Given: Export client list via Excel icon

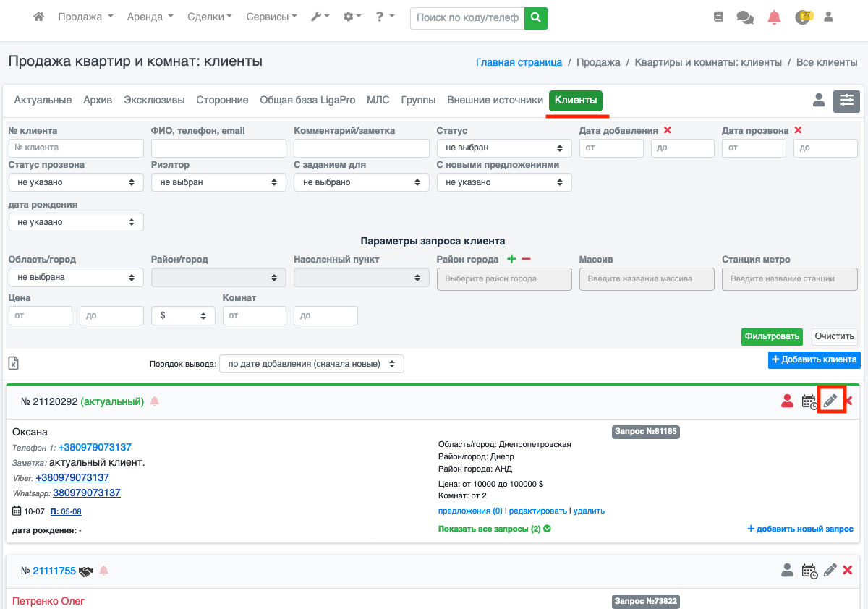Looking at the screenshot, I should pyautogui.click(x=14, y=363).
